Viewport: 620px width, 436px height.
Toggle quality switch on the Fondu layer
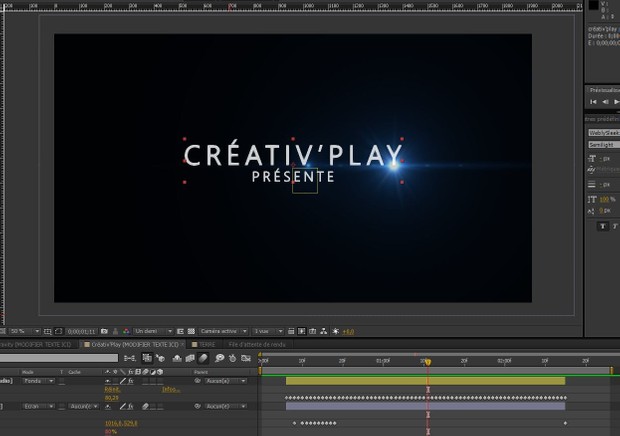pyautogui.click(x=123, y=381)
